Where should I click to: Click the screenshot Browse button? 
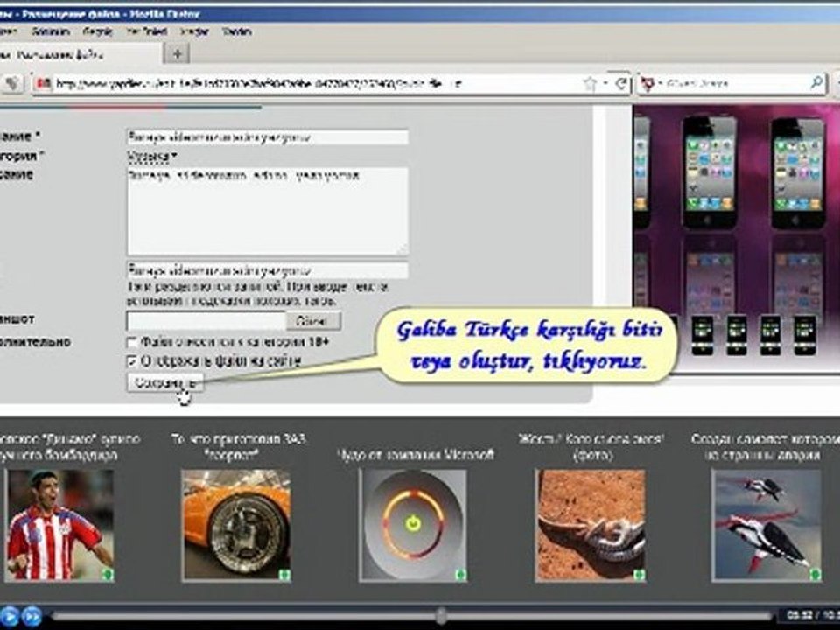tap(312, 321)
